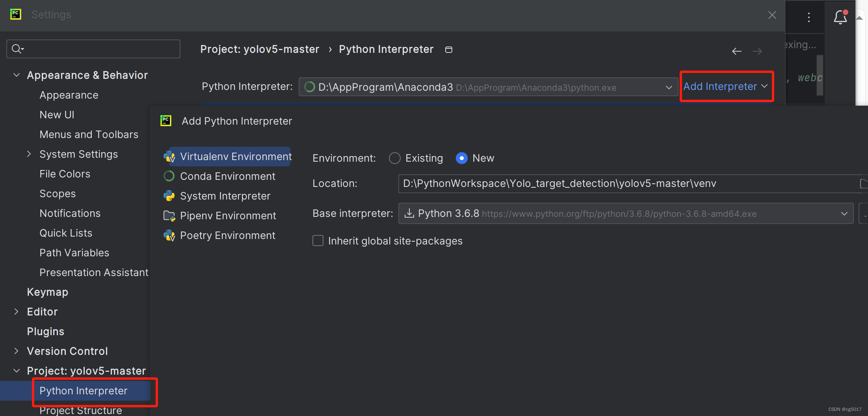Image resolution: width=868 pixels, height=416 pixels.
Task: Select Poetry Environment option
Action: [x=227, y=235]
